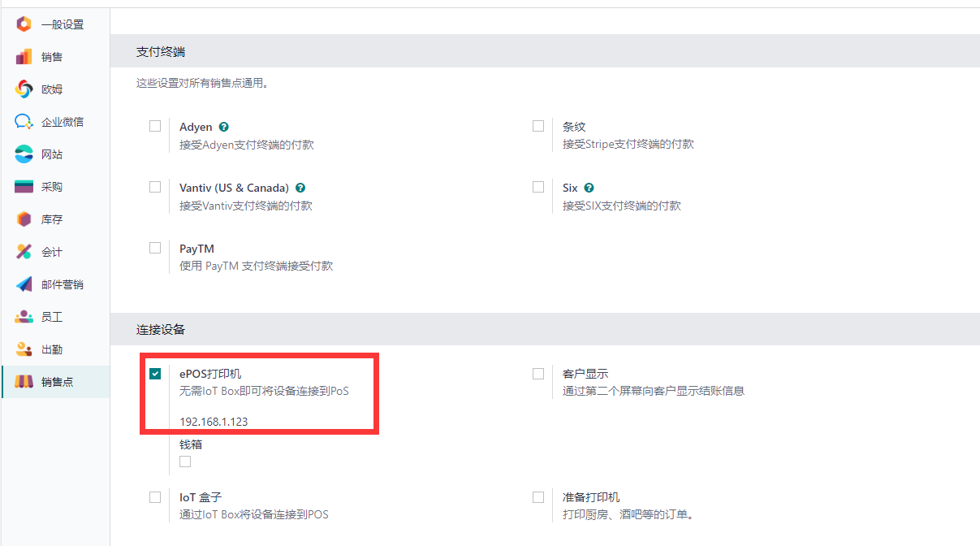Open the 网站 settings section
Viewport: 980px width, 546px height.
tap(55, 154)
